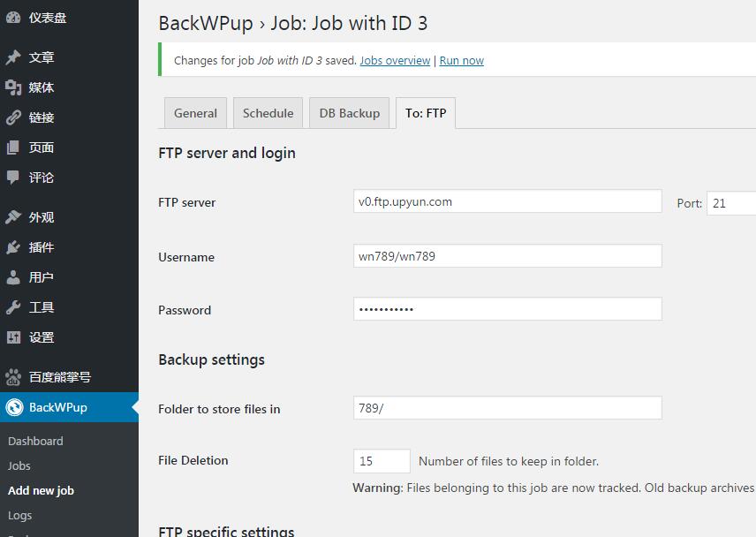Click the Run now link
Viewport: 756px width, 537px height.
(461, 61)
